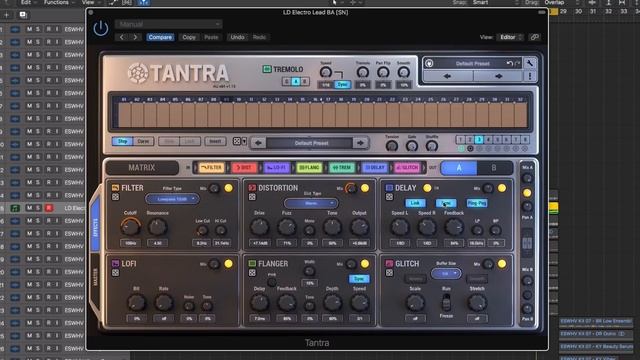Click the Copy button
Image resolution: width=640 pixels, height=360 pixels.
pyautogui.click(x=189, y=37)
